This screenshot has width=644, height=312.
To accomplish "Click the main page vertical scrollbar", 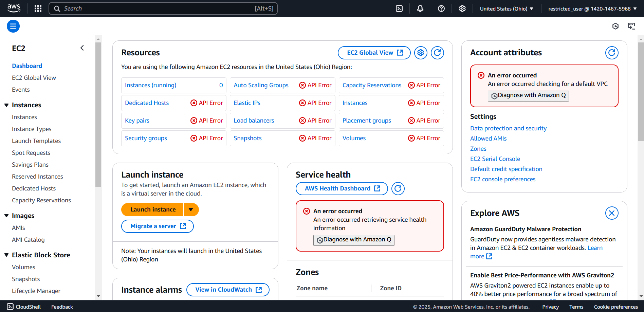I will [x=641, y=91].
